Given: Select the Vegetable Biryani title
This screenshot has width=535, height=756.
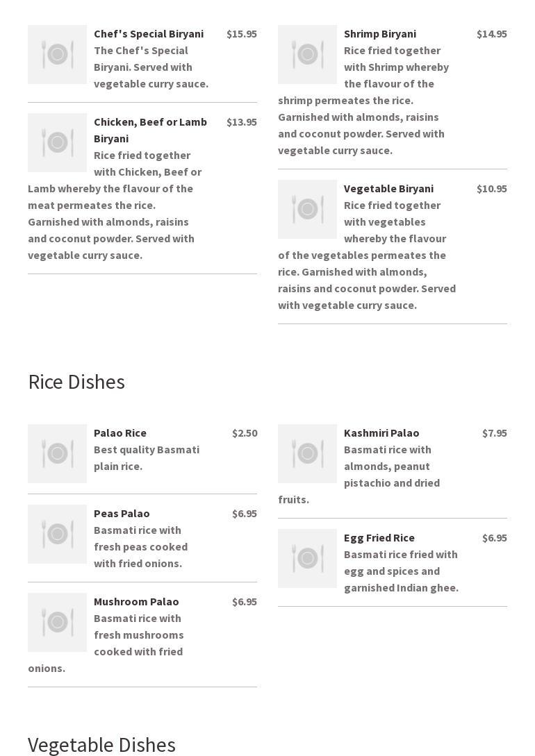Looking at the screenshot, I should coord(388,189).
